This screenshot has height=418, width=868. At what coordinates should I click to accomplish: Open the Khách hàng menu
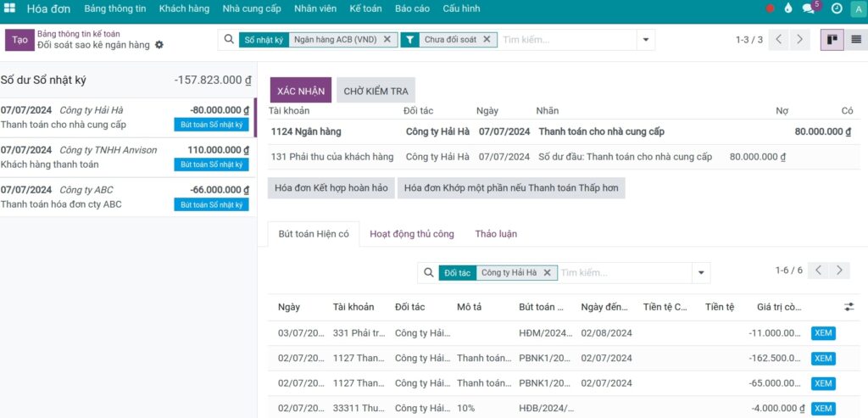tap(184, 8)
